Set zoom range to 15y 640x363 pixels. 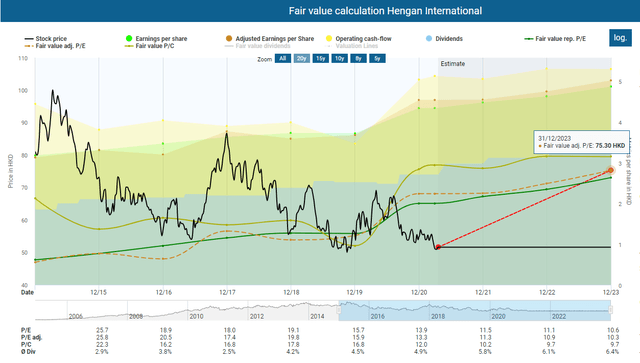point(320,58)
